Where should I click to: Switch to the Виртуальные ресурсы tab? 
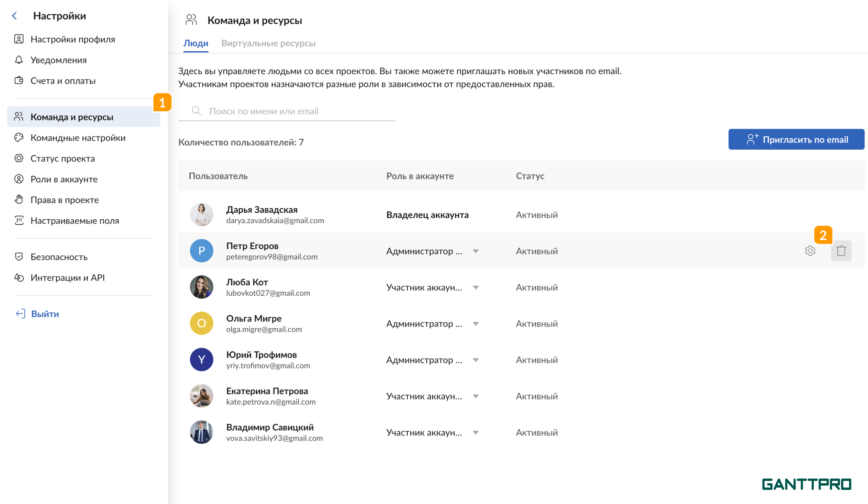click(269, 43)
